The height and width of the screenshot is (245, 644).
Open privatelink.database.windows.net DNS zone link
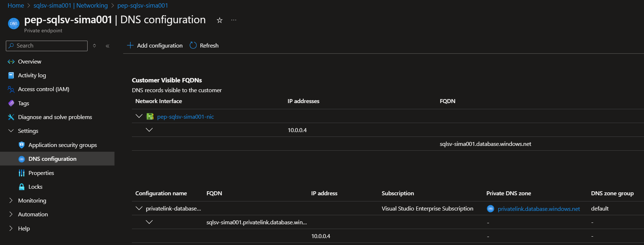pos(539,209)
